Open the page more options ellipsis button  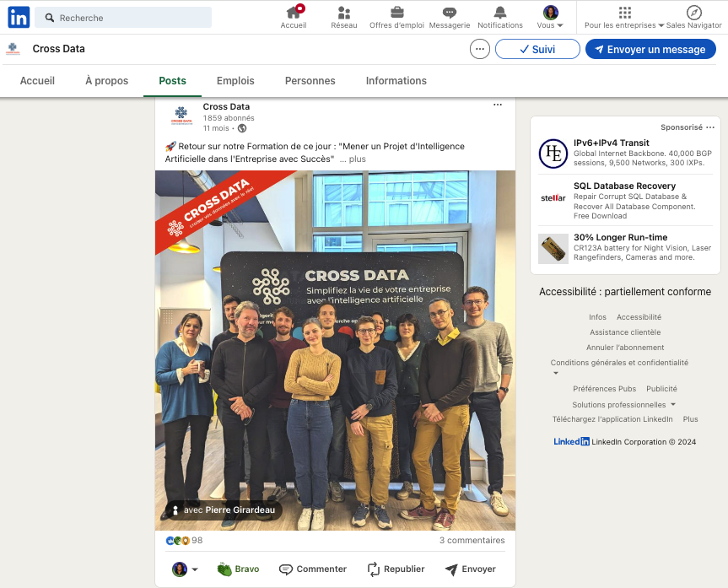pyautogui.click(x=480, y=49)
